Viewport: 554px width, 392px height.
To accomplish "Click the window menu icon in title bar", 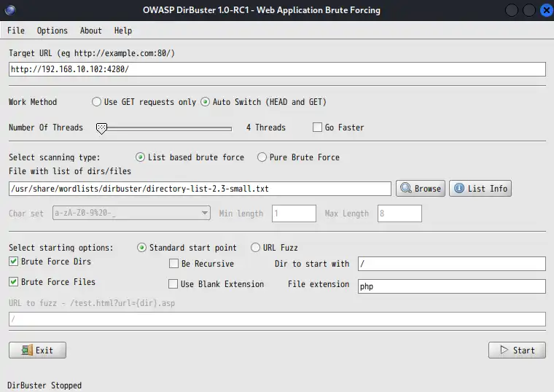I will (12, 10).
